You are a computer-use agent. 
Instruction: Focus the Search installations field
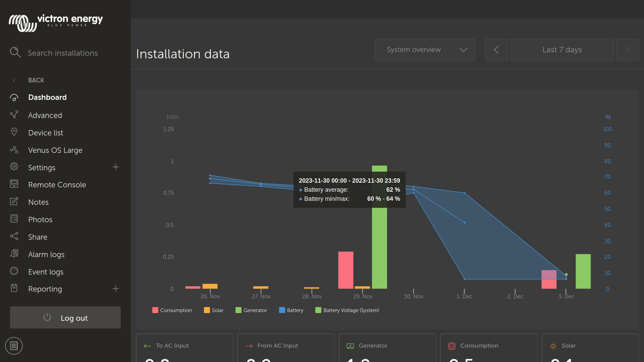pyautogui.click(x=63, y=53)
